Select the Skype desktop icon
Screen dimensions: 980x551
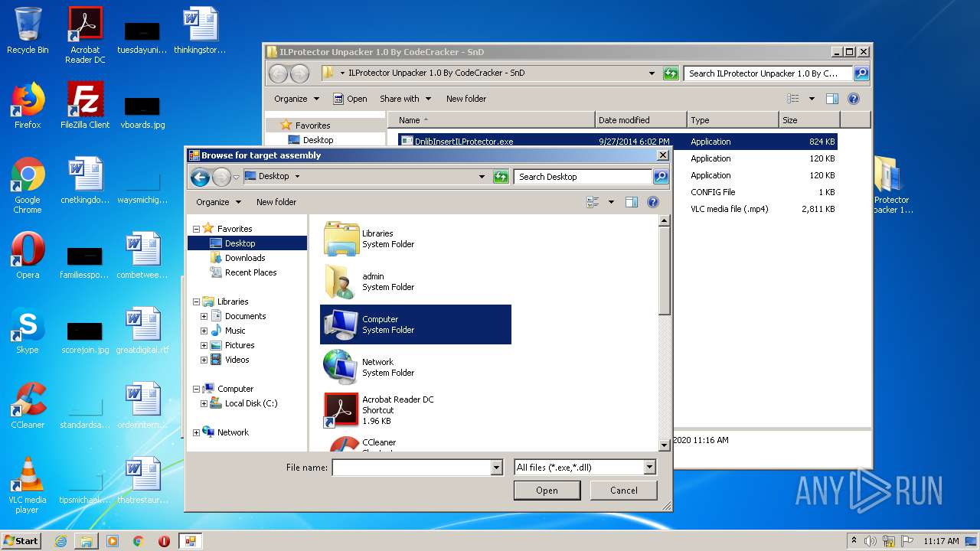(x=28, y=331)
